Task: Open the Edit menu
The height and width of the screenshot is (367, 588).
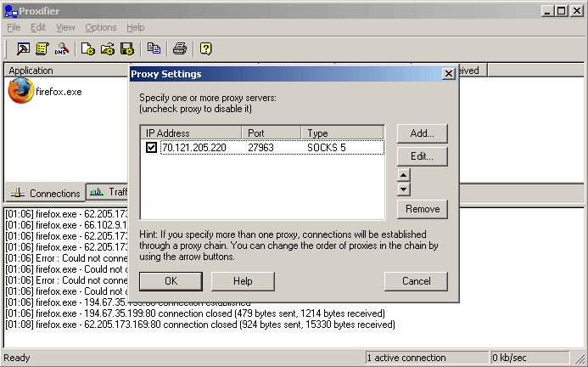Action: [38, 27]
